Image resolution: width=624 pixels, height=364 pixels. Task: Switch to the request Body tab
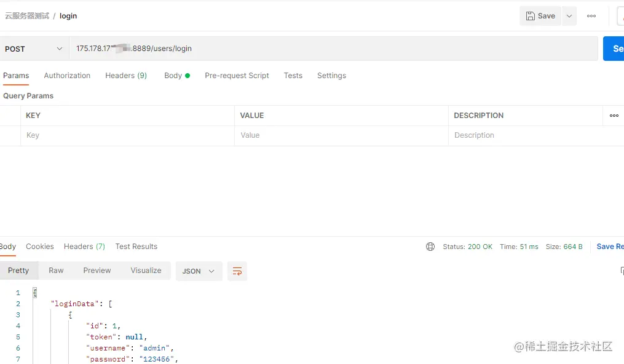pos(176,76)
